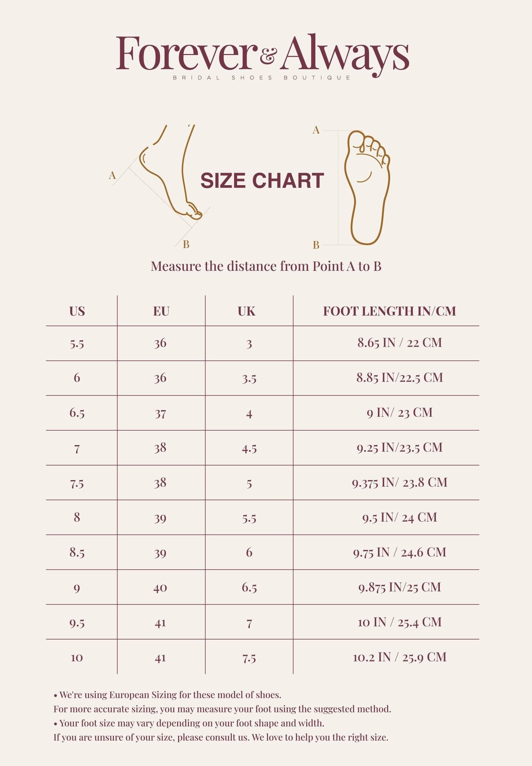The image size is (532, 766).
Task: Click the ampersand symbol in the logo
Action: click(268, 56)
